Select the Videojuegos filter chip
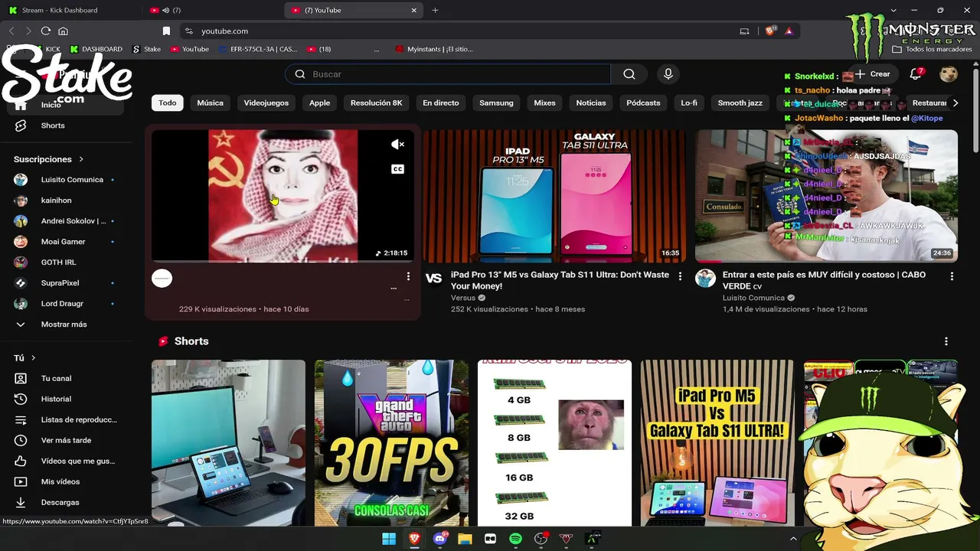The width and height of the screenshot is (980, 551). (x=266, y=103)
